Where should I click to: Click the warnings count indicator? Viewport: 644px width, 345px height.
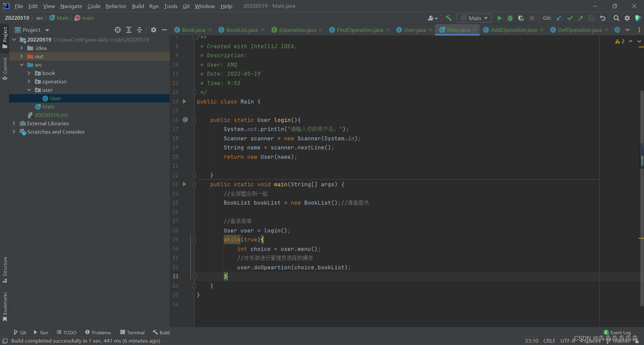pos(620,41)
